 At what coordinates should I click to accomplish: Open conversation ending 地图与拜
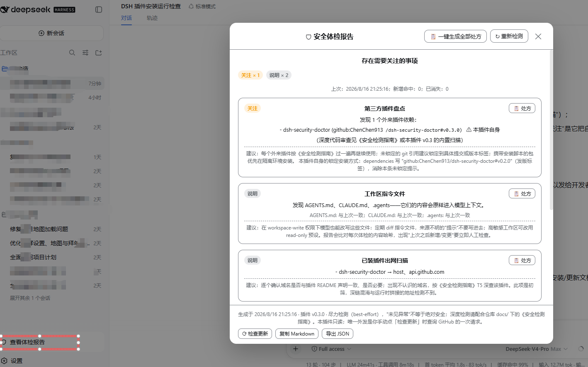pyautogui.click(x=52, y=243)
